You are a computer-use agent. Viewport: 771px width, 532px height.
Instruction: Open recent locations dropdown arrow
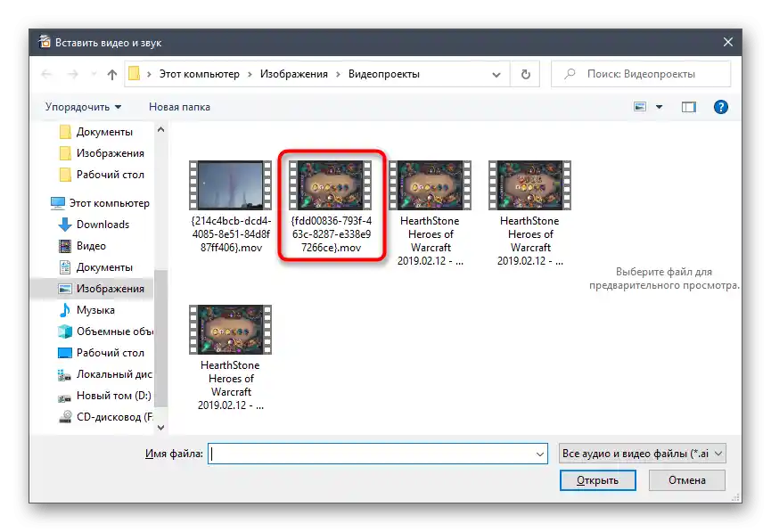click(x=94, y=74)
